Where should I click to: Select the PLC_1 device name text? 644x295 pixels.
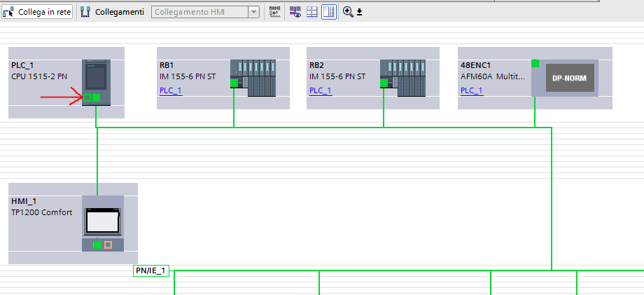click(x=22, y=66)
